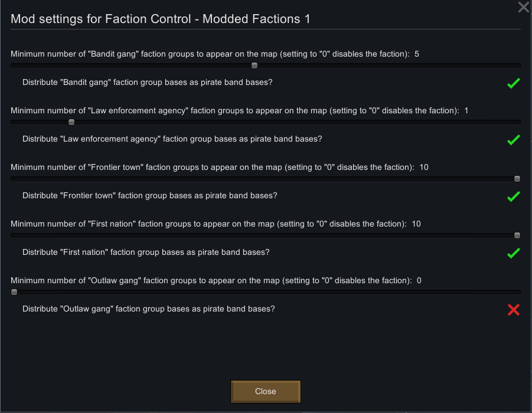Click the Distribute "Bandit gang" question label
The width and height of the screenshot is (532, 413).
[x=147, y=83]
